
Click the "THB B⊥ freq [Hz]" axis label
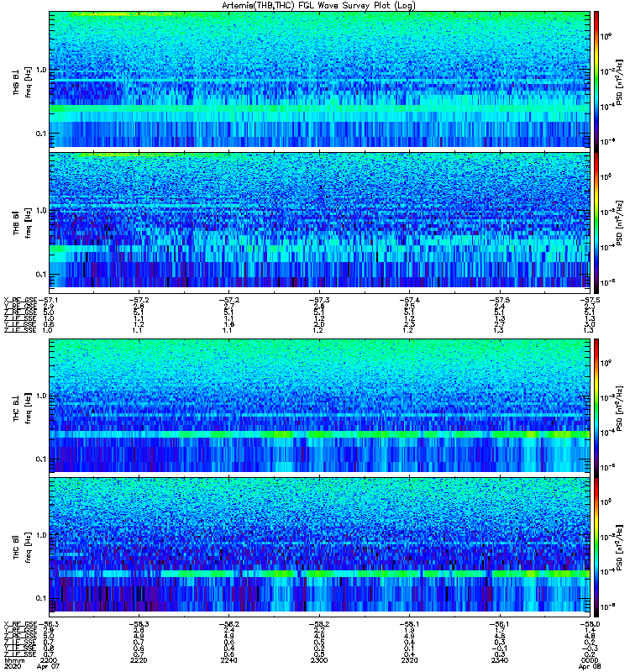(22, 82)
